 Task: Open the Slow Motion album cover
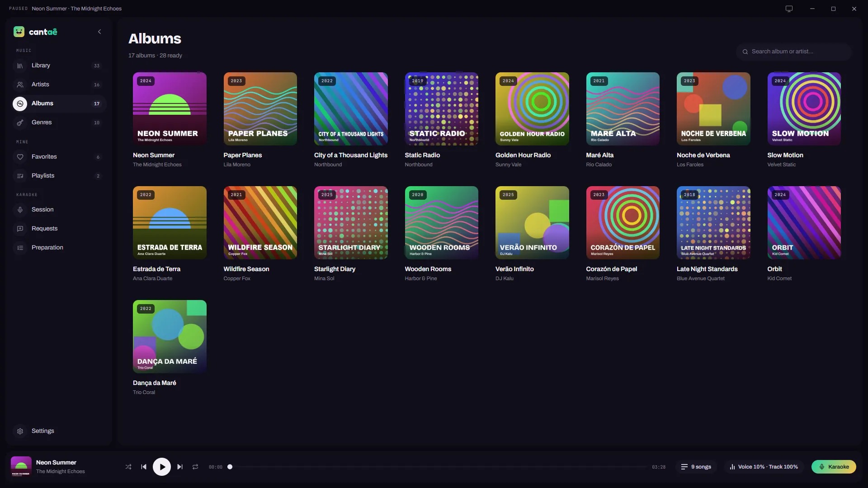804,109
